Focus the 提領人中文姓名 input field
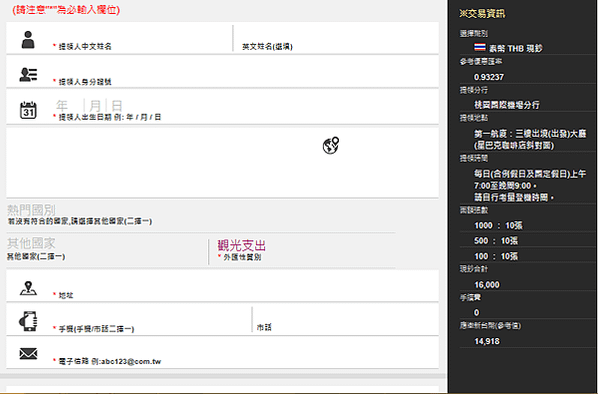 tap(142, 38)
